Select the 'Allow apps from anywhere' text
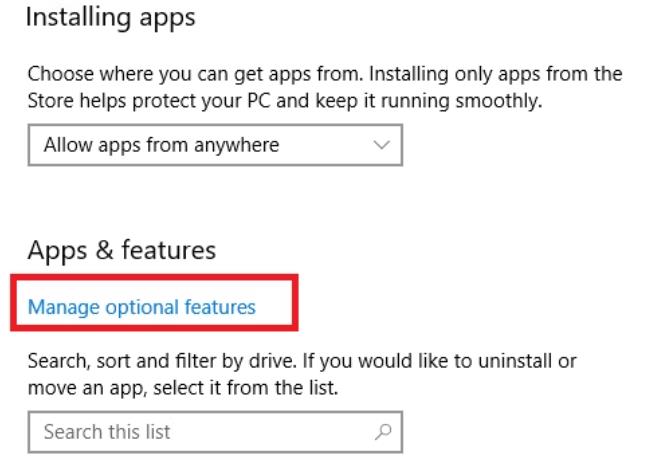The image size is (646, 461). click(162, 145)
